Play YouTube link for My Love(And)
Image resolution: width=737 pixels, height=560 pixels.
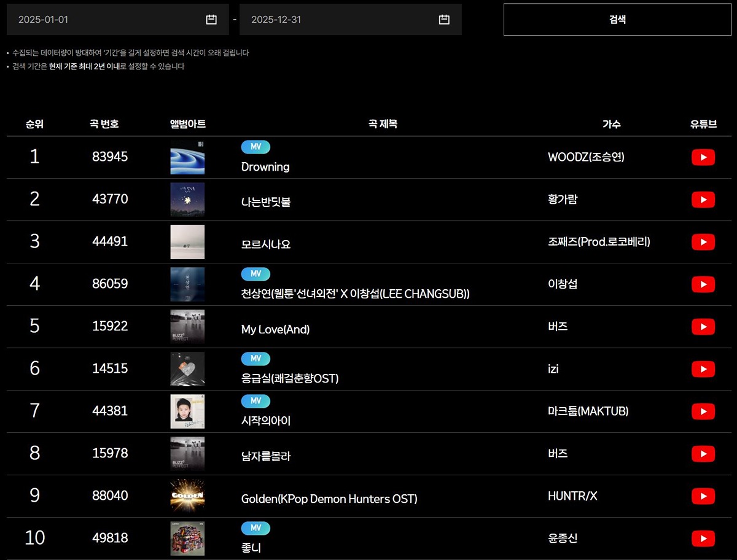(703, 327)
